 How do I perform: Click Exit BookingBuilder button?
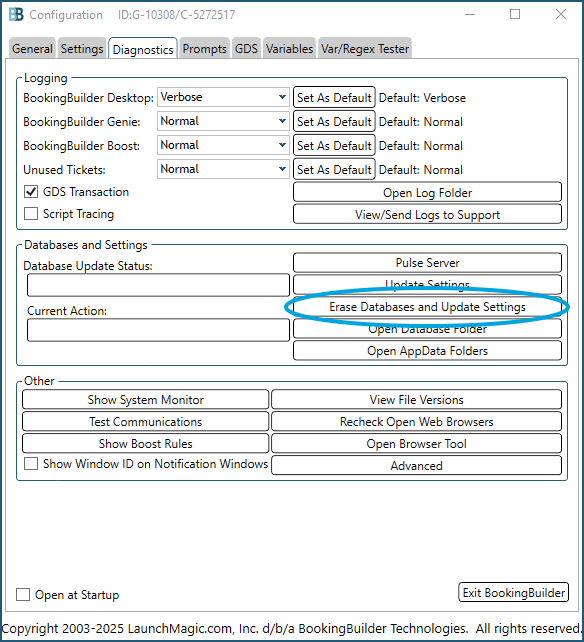coord(514,592)
